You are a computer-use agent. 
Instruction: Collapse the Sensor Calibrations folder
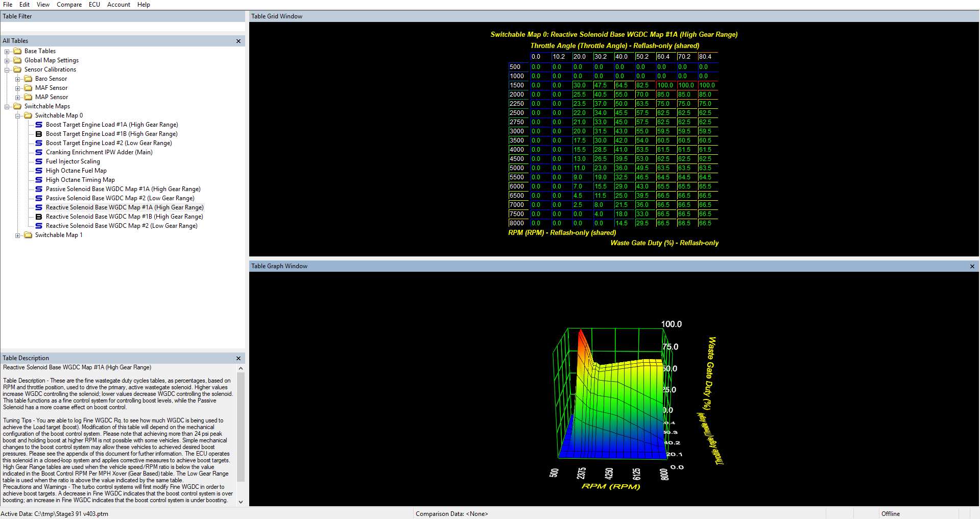point(7,69)
